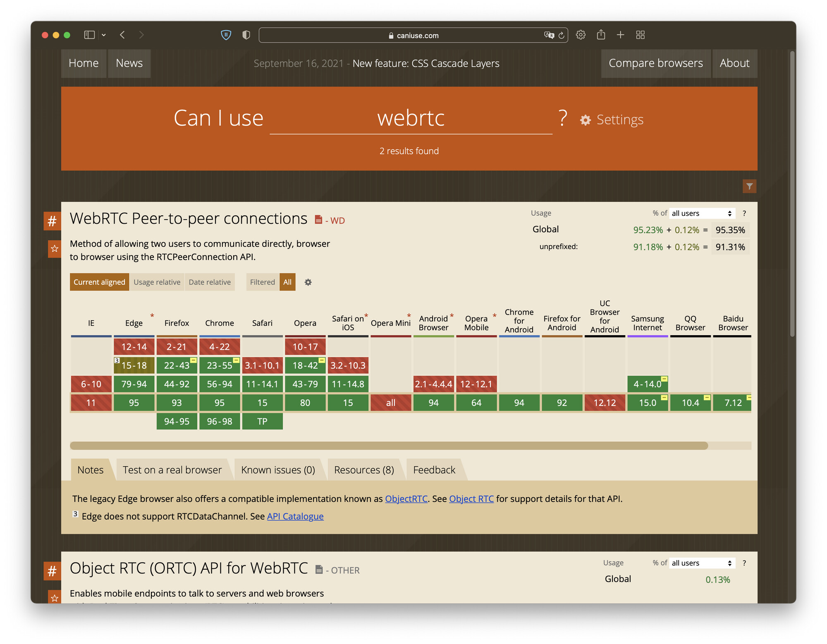Screen dimensions: 827x644
Task: Go forward with the forward arrow
Action: point(141,35)
